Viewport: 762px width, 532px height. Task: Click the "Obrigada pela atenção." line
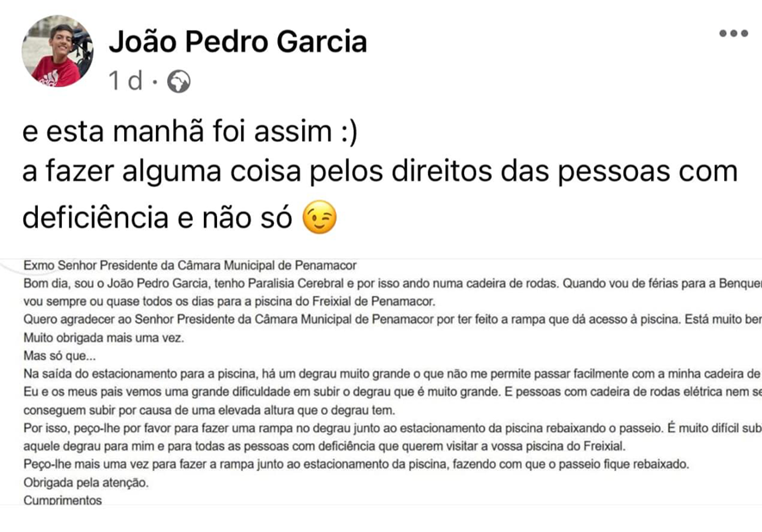(86, 482)
